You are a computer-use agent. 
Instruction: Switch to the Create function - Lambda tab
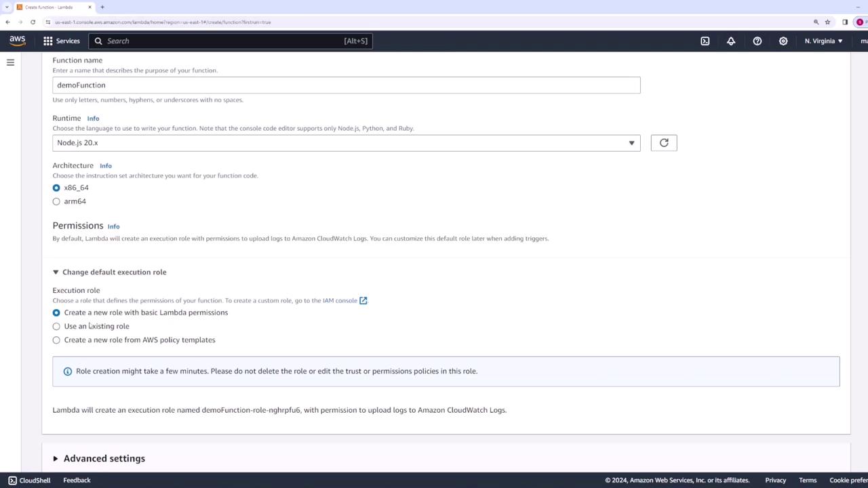point(53,7)
